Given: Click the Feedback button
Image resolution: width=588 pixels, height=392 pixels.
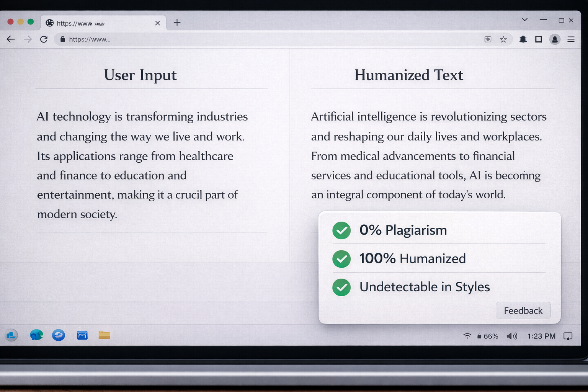Looking at the screenshot, I should tap(523, 310).
